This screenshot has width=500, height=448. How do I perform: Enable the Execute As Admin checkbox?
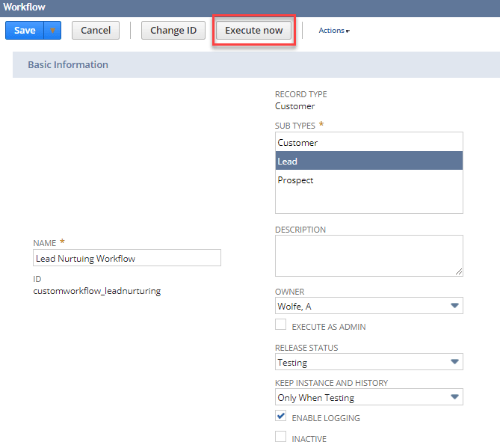(x=280, y=325)
